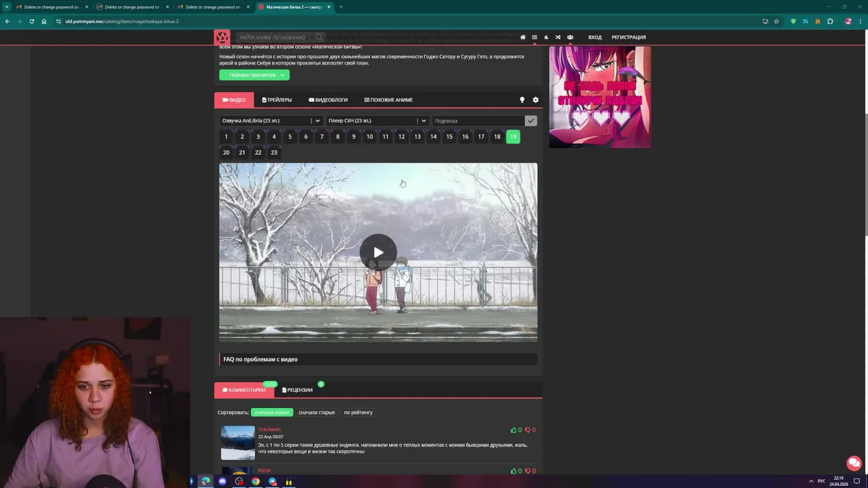This screenshot has height=488, width=868.
Task: Select episode 12
Action: point(401,137)
